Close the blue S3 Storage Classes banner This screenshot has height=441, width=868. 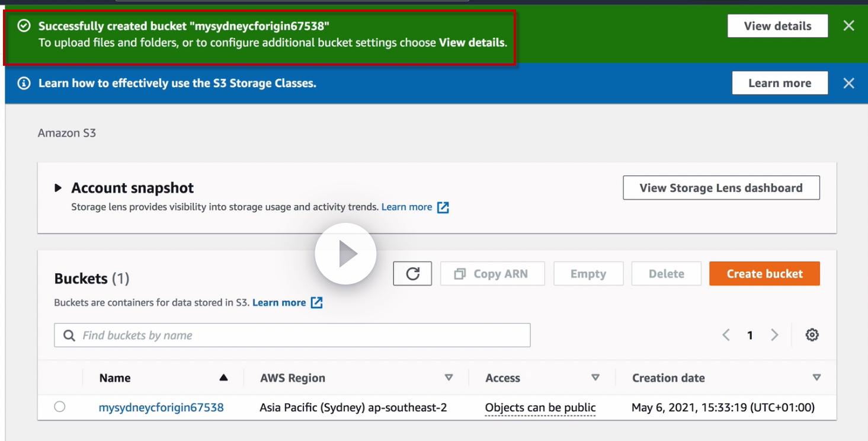pyautogui.click(x=848, y=84)
